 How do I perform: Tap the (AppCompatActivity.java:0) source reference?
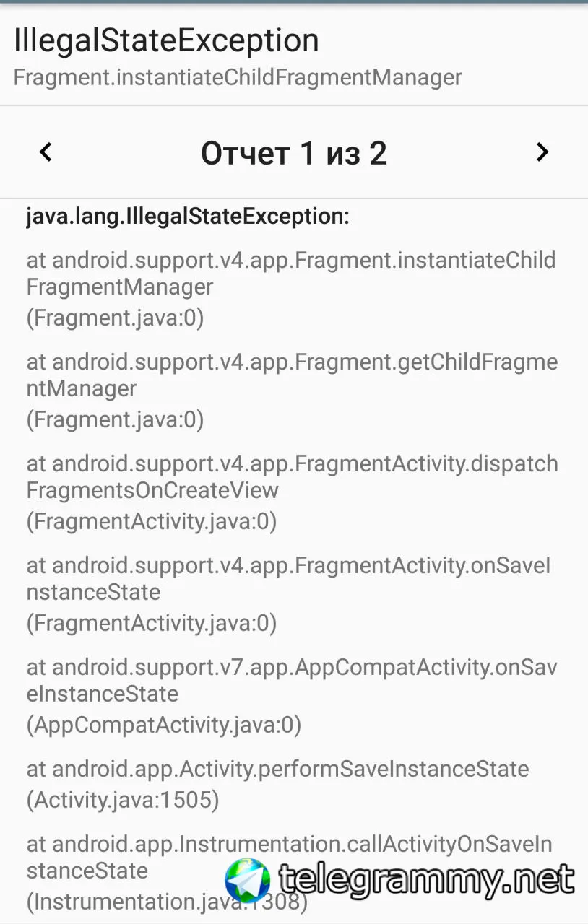pos(164,724)
